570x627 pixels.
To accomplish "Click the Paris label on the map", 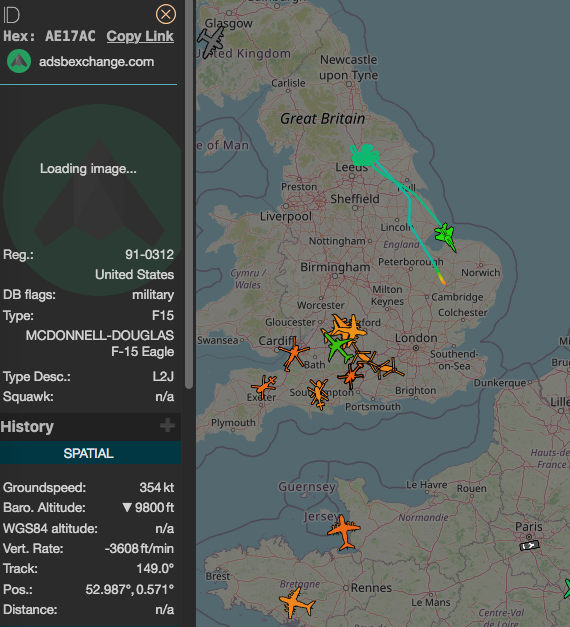I will 529,527.
